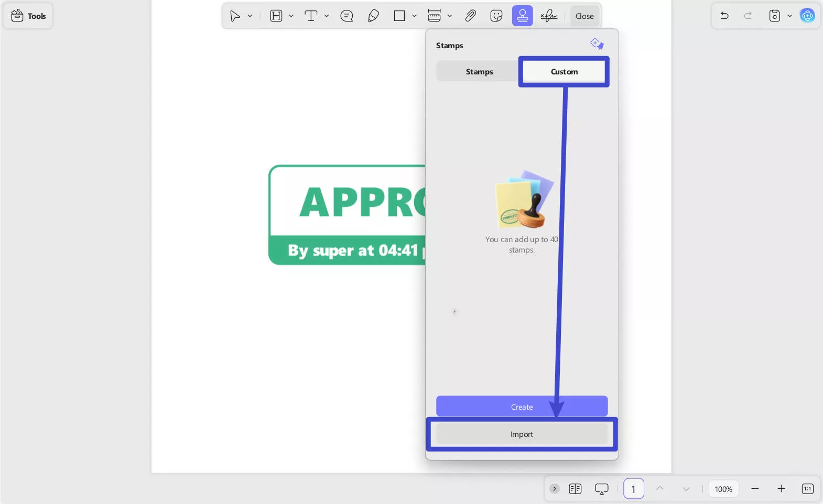Click the Import button

click(522, 434)
